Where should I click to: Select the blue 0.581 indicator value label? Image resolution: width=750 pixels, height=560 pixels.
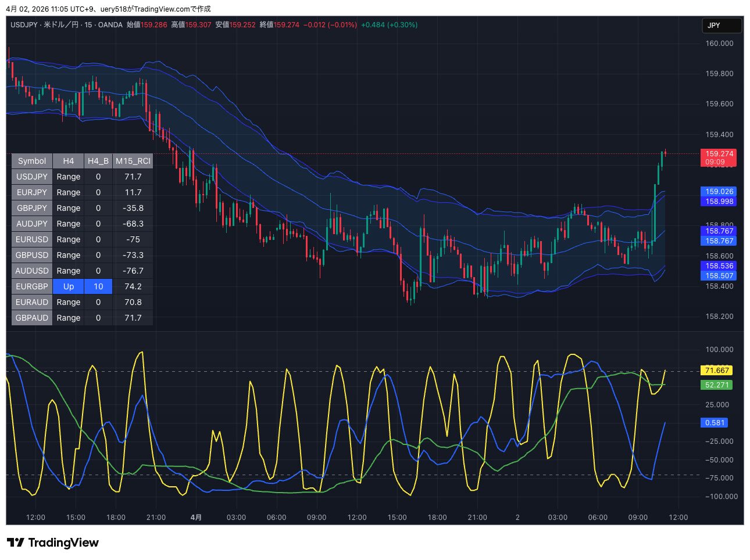coord(715,423)
